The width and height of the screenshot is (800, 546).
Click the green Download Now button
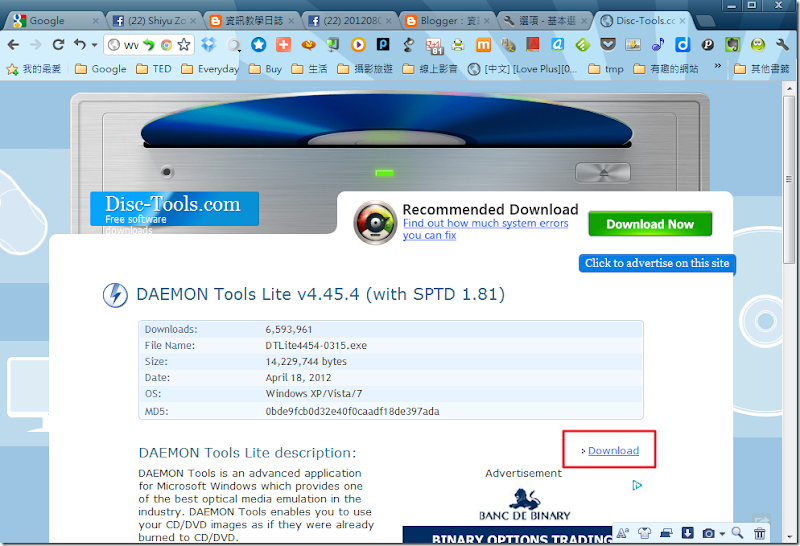(x=650, y=224)
